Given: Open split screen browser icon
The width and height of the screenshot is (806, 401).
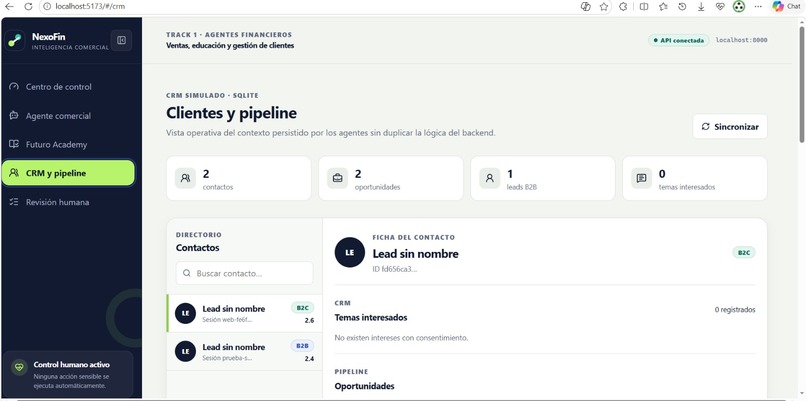Looking at the screenshot, I should click(x=644, y=7).
